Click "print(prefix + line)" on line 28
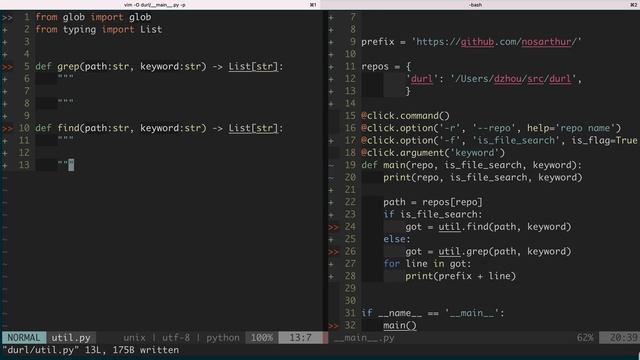Viewport: 640px width, 360px height. pyautogui.click(x=460, y=276)
